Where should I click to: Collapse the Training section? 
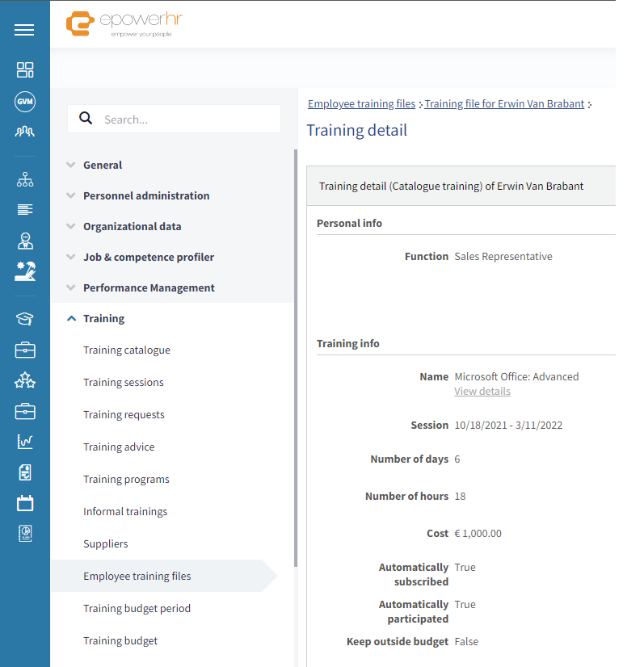tap(104, 319)
